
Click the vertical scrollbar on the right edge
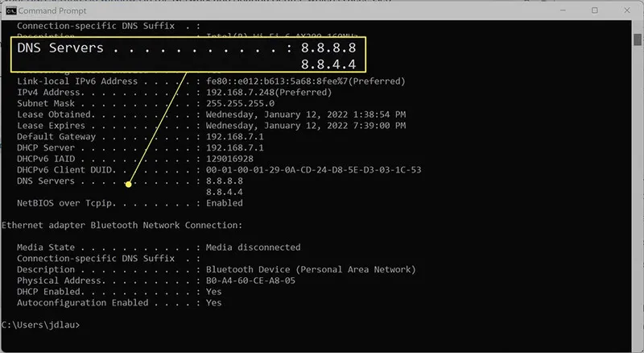(x=638, y=161)
